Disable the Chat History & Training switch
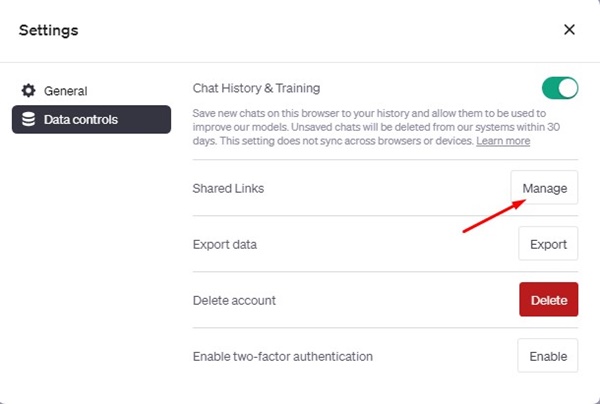Image resolution: width=600 pixels, height=404 pixels. pos(560,88)
